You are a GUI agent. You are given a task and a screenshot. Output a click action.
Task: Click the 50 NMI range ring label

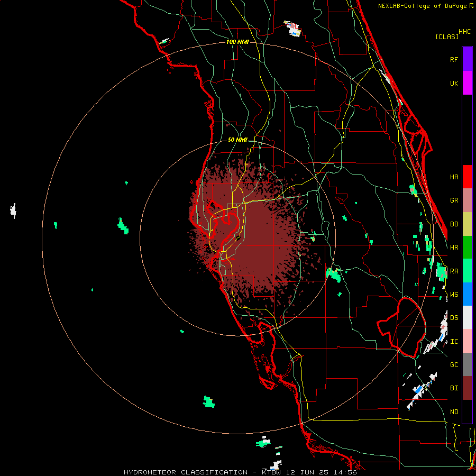click(237, 140)
